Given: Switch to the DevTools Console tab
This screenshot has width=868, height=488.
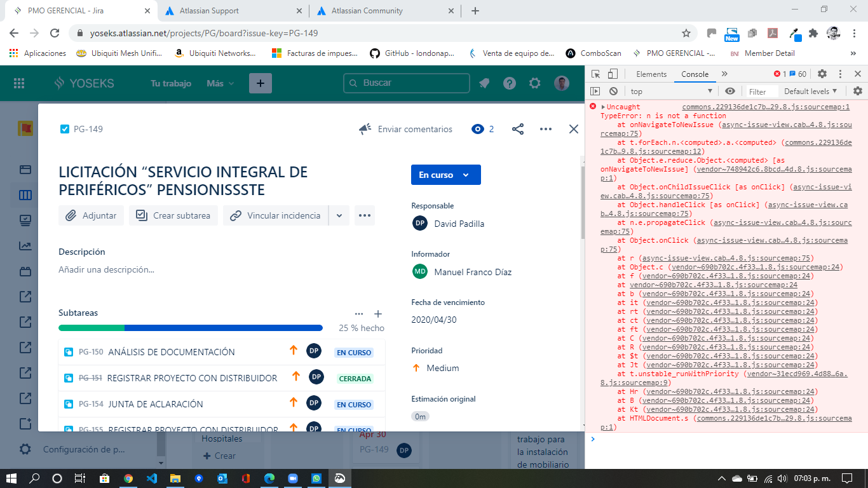Looking at the screenshot, I should click(695, 74).
